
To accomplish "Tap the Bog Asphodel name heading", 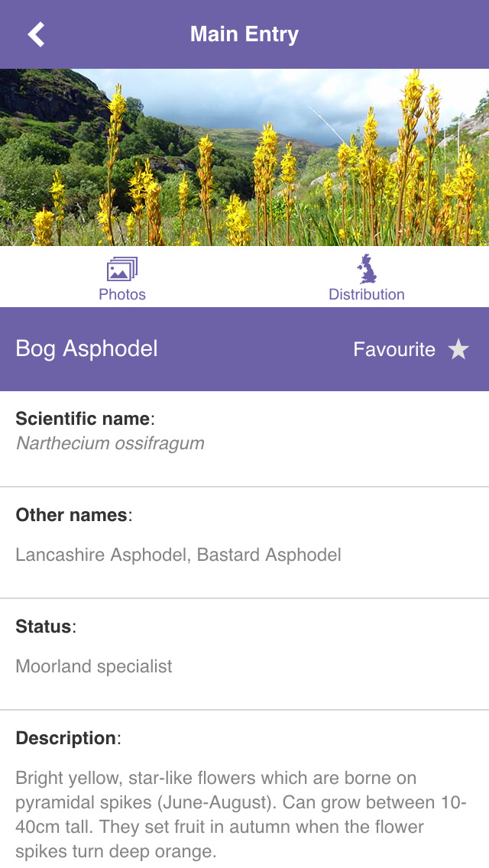I will click(x=87, y=349).
